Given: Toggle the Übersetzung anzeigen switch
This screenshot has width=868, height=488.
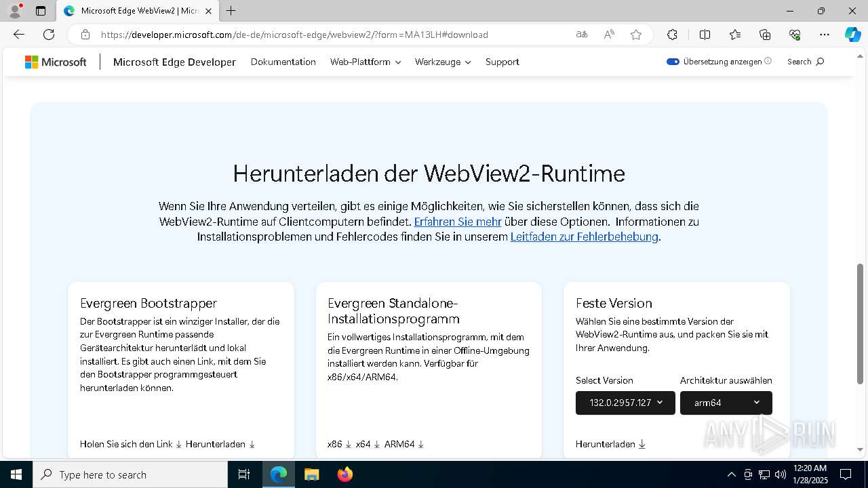Looking at the screenshot, I should (x=673, y=62).
